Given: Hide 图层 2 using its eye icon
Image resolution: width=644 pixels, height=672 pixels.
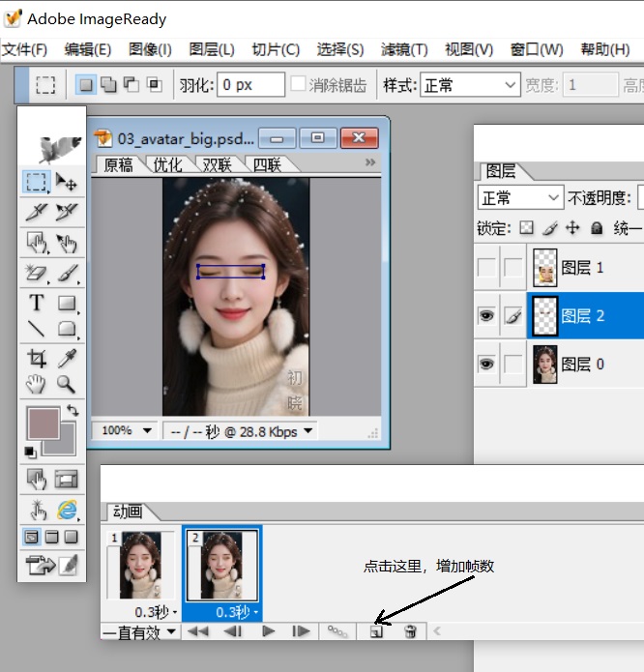Looking at the screenshot, I should click(487, 315).
